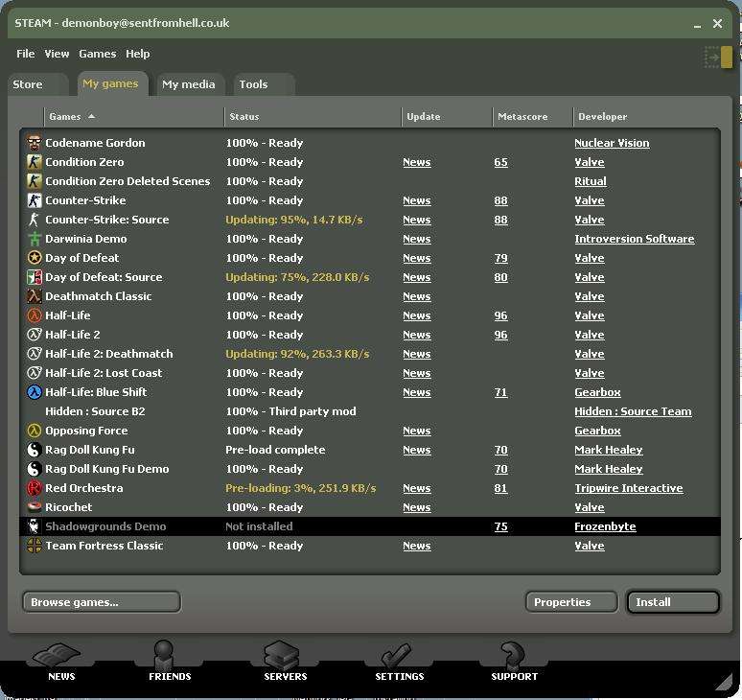Sort by the Developer column header

coord(601,117)
